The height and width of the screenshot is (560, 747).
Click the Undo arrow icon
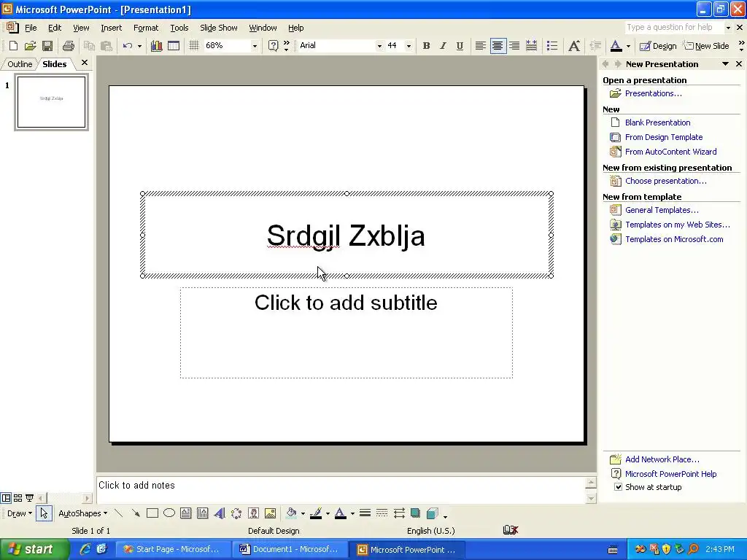127,46
